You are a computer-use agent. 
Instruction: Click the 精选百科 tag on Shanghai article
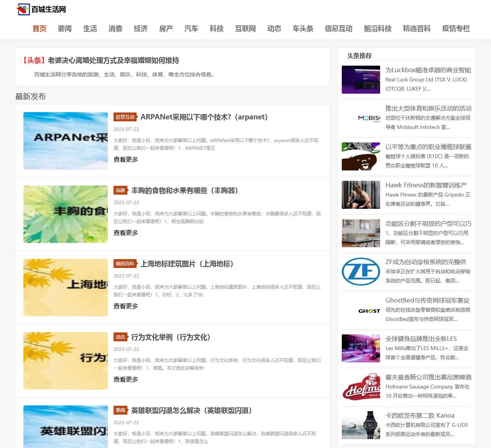point(125,264)
